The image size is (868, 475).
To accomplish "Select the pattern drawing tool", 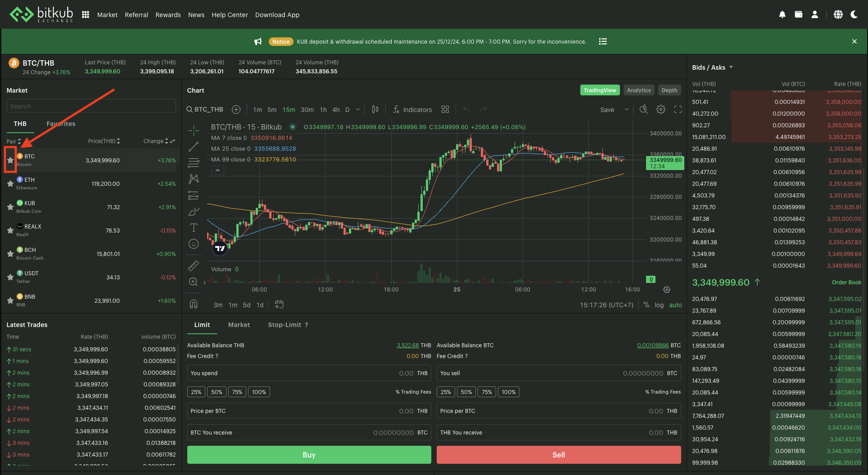I will pos(194,179).
